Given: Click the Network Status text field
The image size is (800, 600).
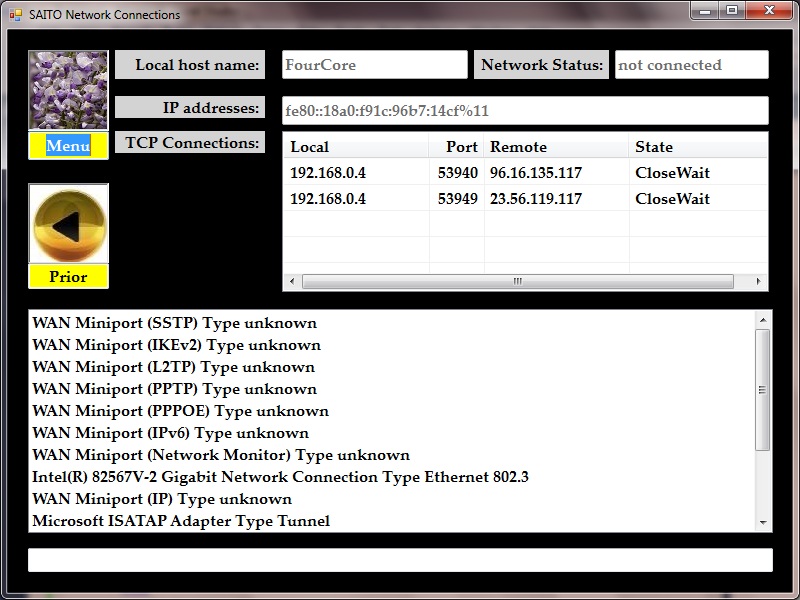Looking at the screenshot, I should tap(691, 65).
